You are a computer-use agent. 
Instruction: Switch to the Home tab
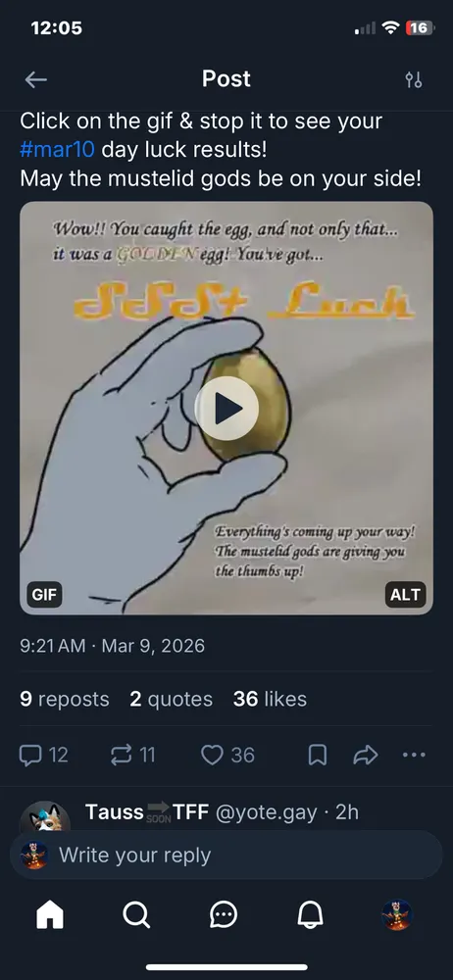pyautogui.click(x=50, y=916)
